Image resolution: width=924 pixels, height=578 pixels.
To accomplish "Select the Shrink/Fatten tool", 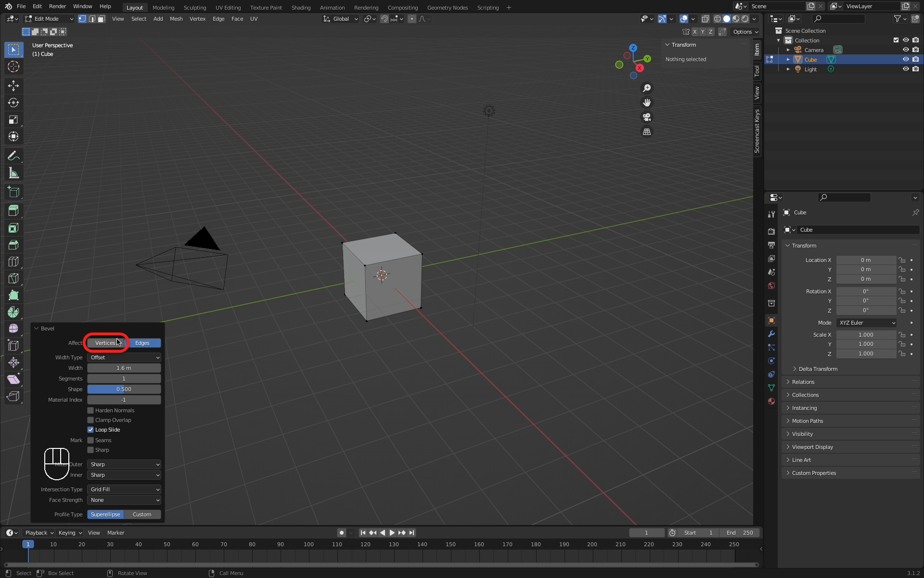I will (13, 363).
